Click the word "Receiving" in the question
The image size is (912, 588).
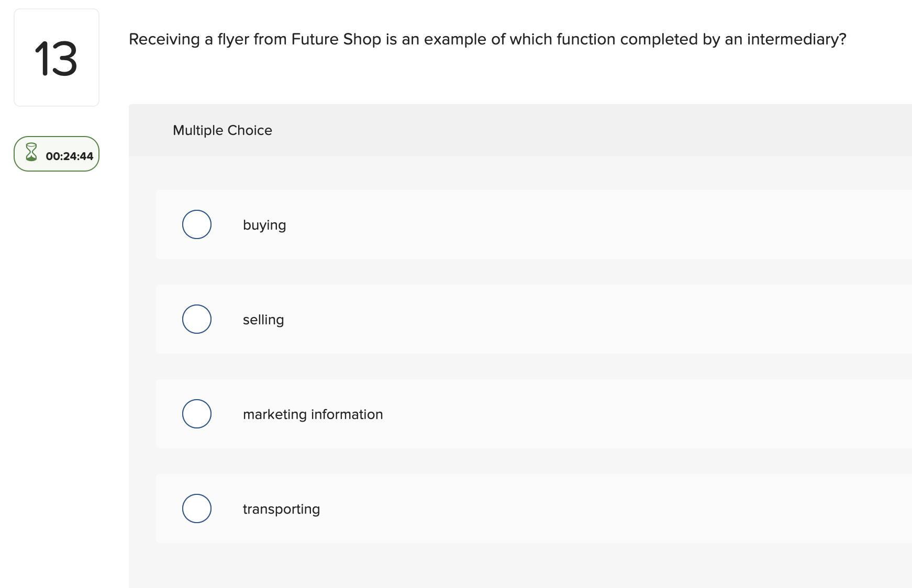(x=164, y=39)
